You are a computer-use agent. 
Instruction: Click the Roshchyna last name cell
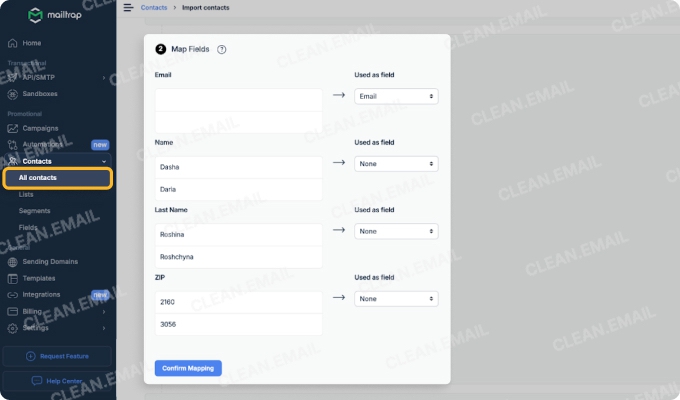[x=239, y=257]
